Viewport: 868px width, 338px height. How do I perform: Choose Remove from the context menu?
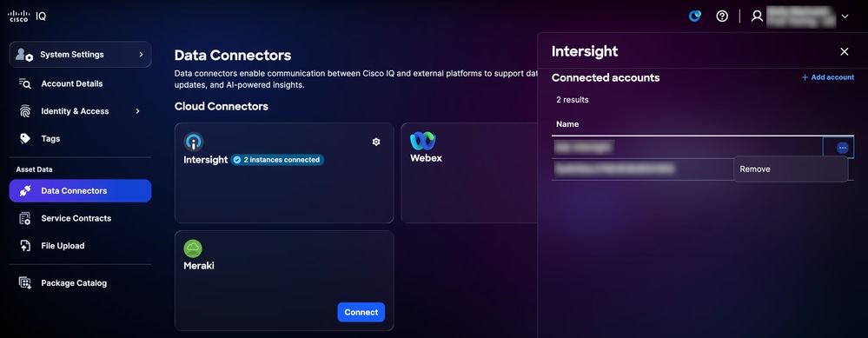pos(791,169)
